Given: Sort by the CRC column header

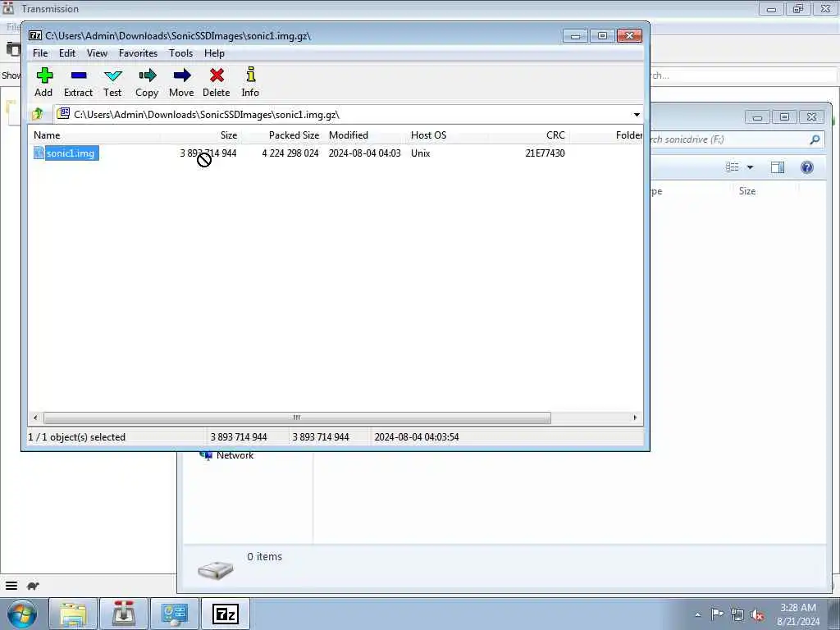Looking at the screenshot, I should (529, 135).
